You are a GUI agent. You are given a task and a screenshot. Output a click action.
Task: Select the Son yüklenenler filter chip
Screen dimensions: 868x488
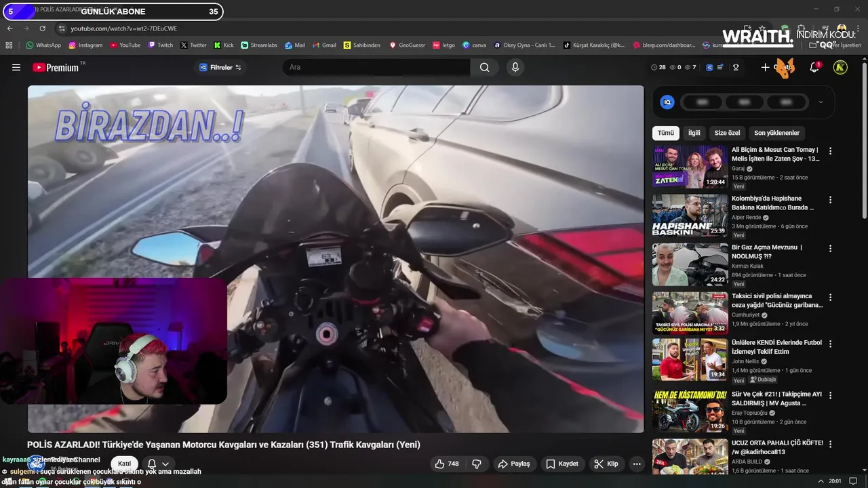(776, 133)
